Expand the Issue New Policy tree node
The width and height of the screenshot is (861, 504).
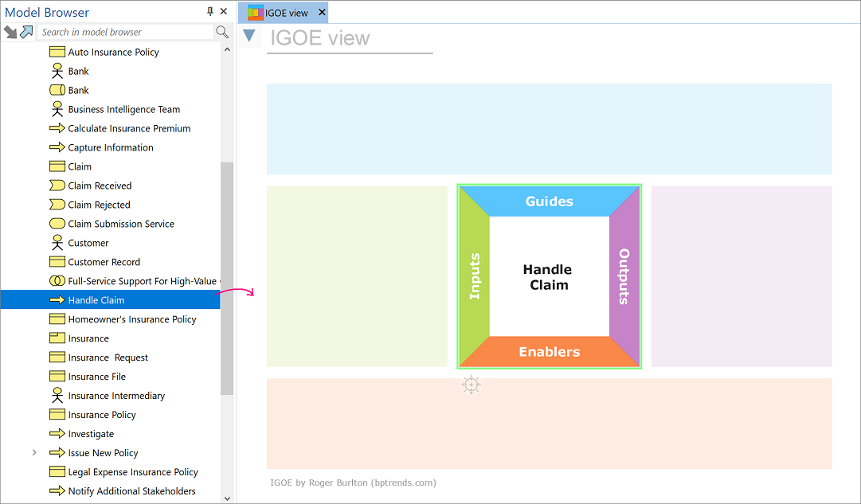pyautogui.click(x=34, y=453)
